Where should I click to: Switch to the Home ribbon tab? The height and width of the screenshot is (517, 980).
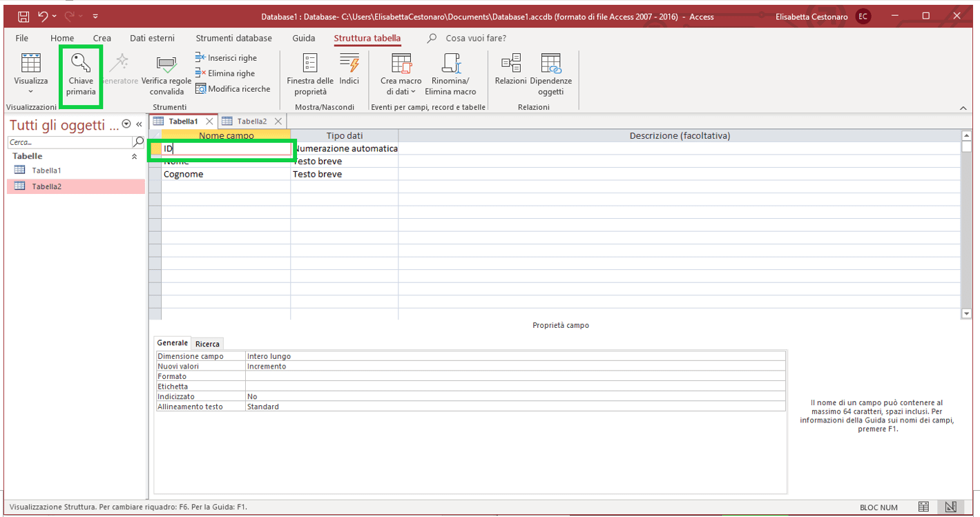click(x=62, y=38)
